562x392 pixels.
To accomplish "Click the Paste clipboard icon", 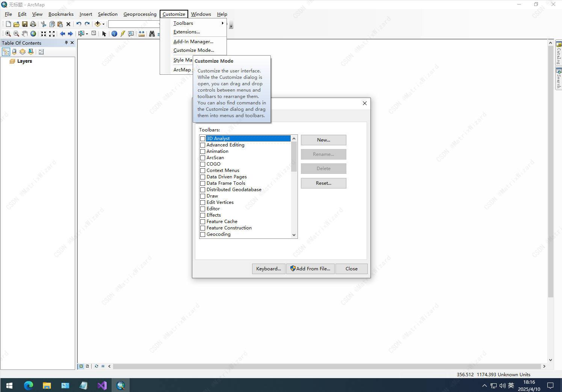I will [x=60, y=24].
